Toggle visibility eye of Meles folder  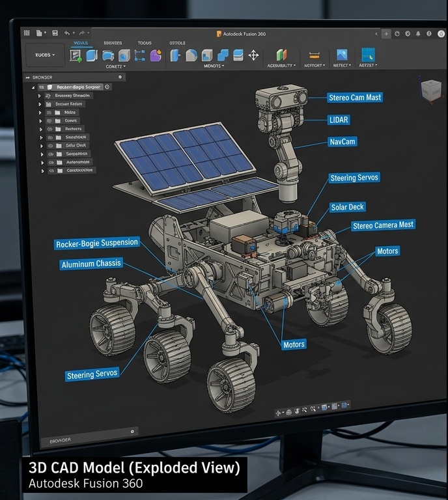click(x=49, y=113)
